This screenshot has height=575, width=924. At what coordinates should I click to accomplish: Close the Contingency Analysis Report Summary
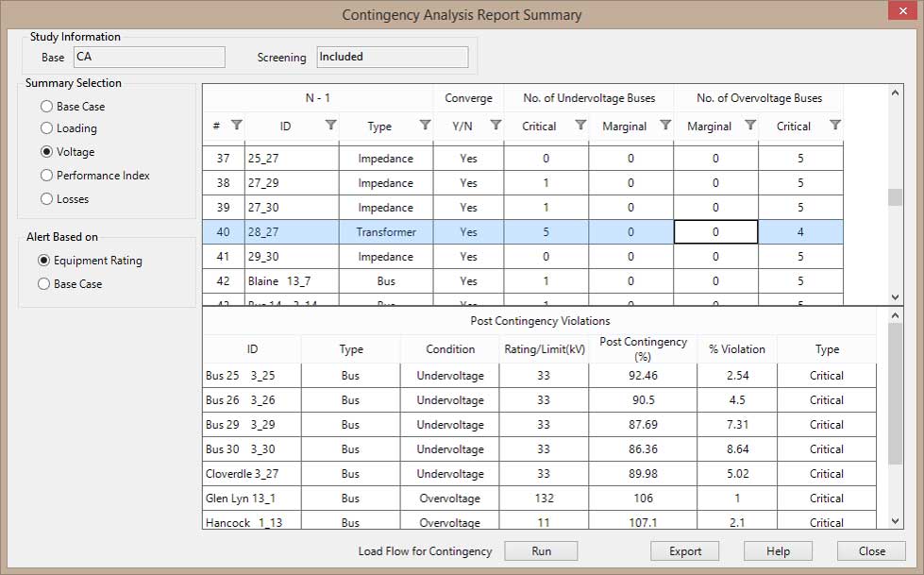pyautogui.click(x=869, y=550)
